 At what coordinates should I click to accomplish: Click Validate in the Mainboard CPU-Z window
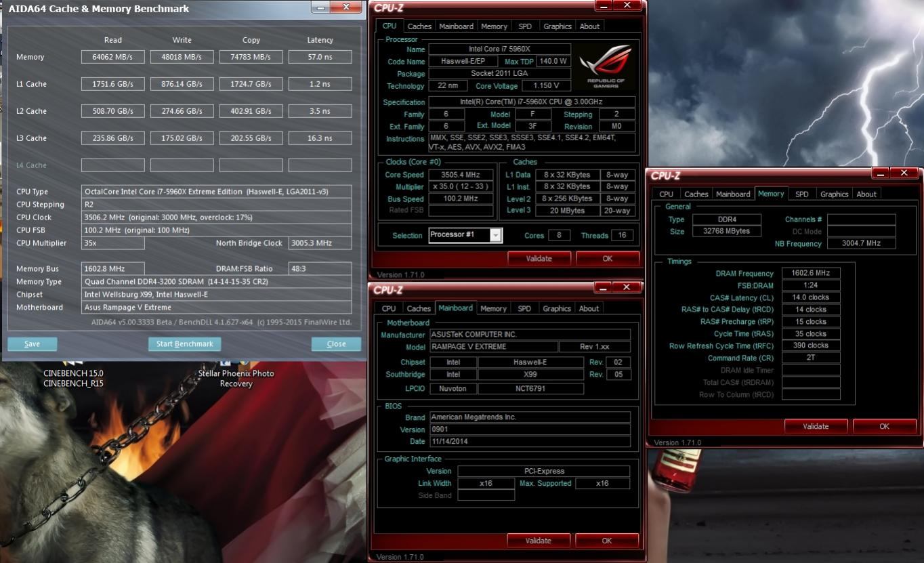coord(539,541)
